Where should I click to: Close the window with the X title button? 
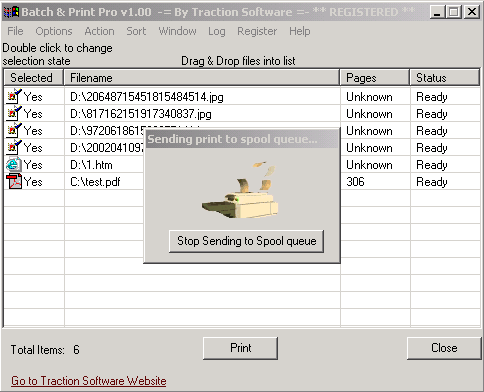click(472, 12)
